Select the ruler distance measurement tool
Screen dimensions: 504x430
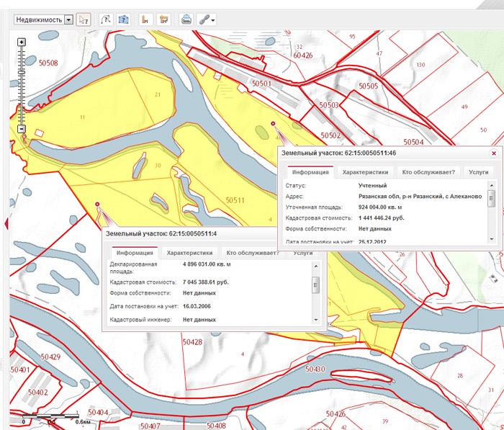(145, 19)
